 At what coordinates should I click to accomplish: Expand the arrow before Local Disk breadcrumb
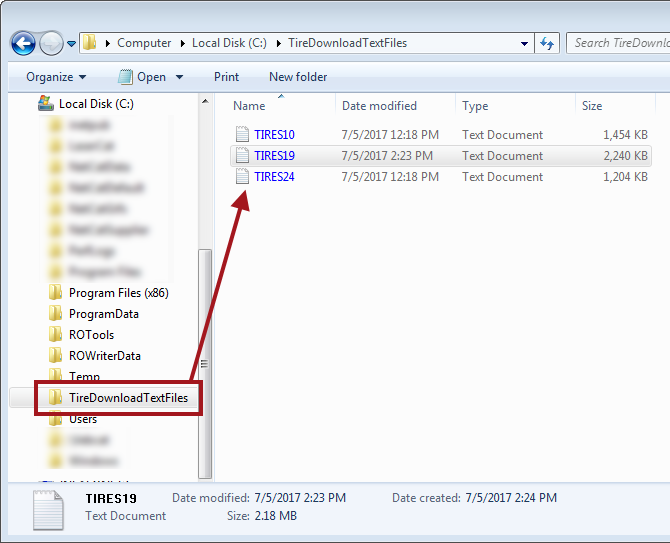point(183,44)
